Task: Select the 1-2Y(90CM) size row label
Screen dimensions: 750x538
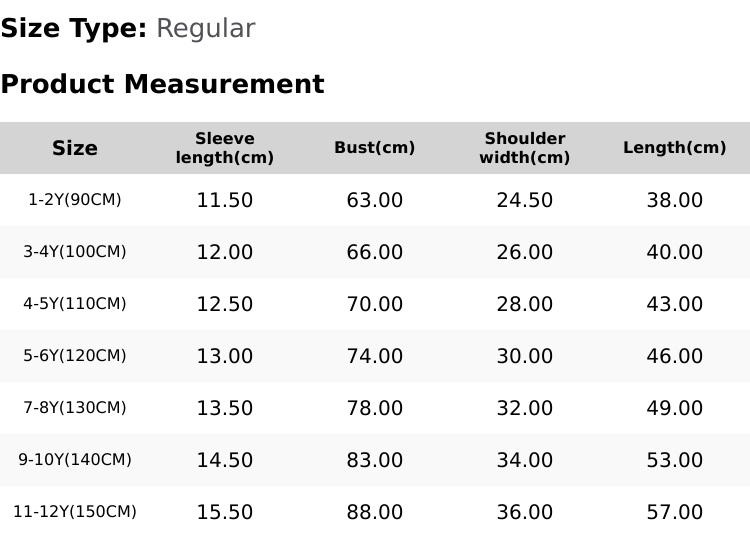Action: pos(75,200)
